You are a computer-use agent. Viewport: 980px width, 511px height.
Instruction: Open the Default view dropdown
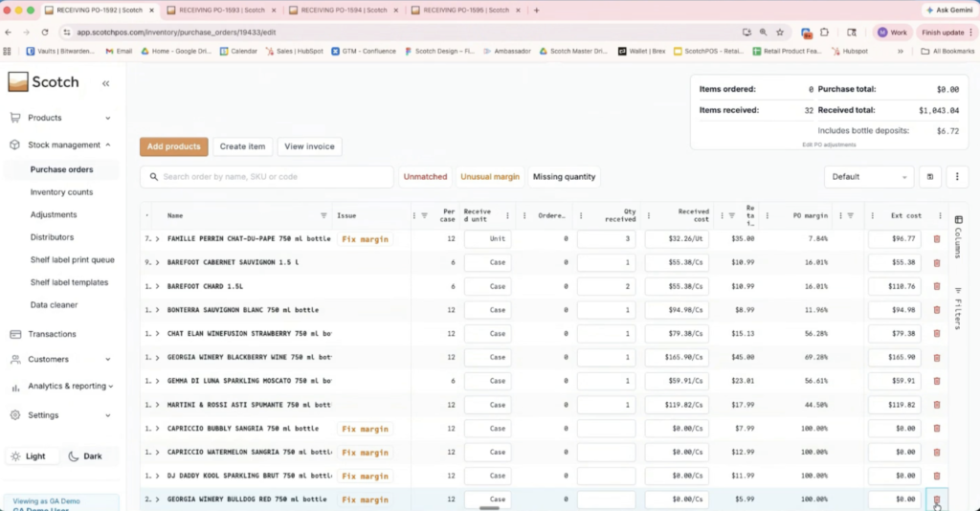pos(869,177)
